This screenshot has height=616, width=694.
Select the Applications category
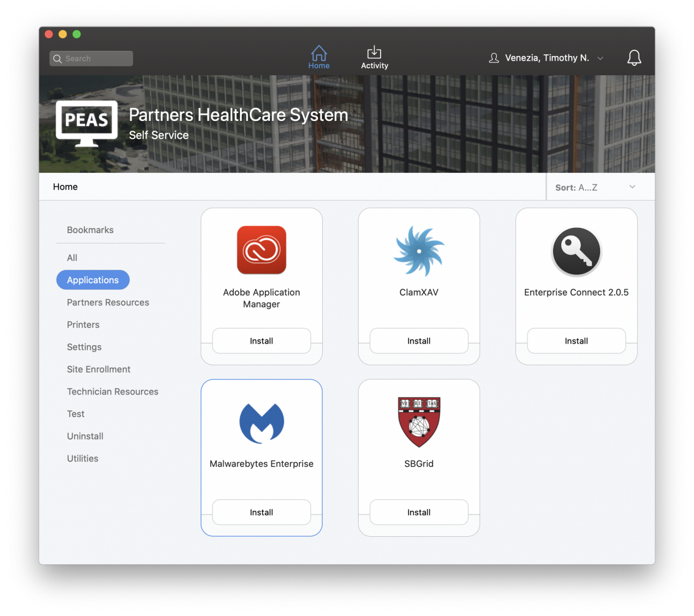93,280
